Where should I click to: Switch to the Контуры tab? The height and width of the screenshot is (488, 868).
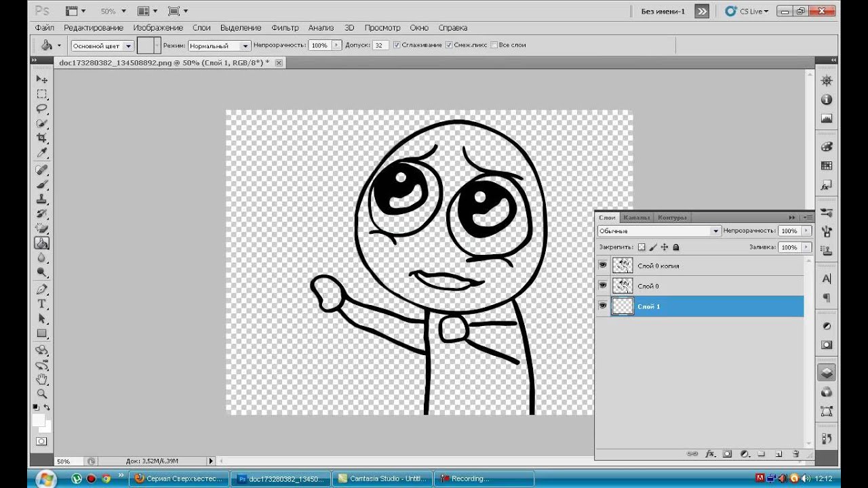(x=672, y=218)
